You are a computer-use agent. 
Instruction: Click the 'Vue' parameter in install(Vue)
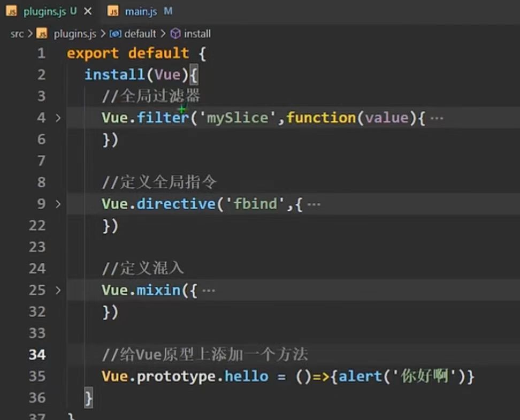[167, 75]
